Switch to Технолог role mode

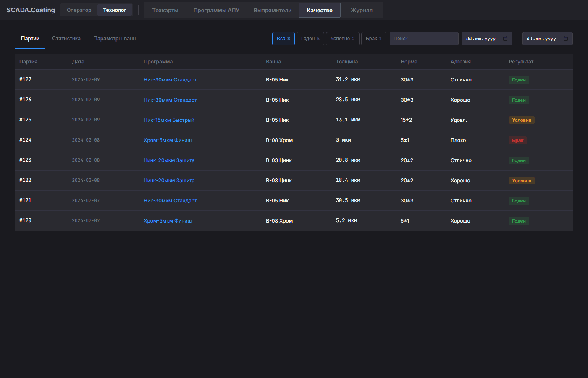(x=115, y=10)
